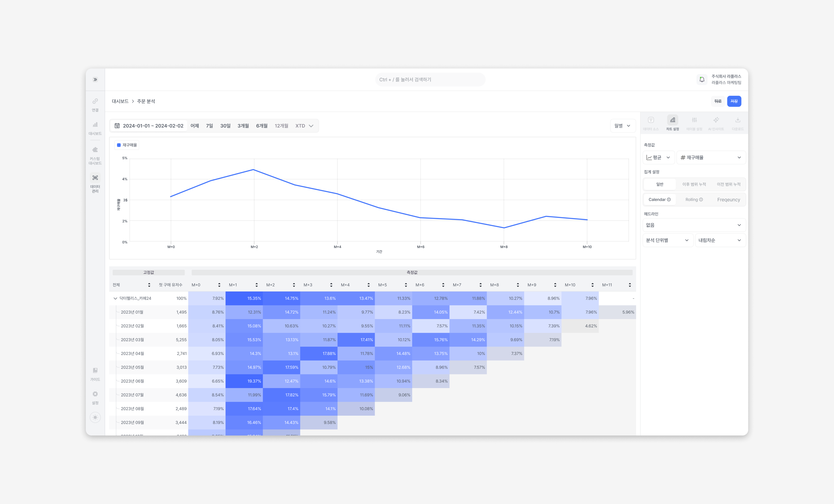Screen dimensions: 834x504
Task: Select the 3개월 date range tab
Action: (243, 126)
